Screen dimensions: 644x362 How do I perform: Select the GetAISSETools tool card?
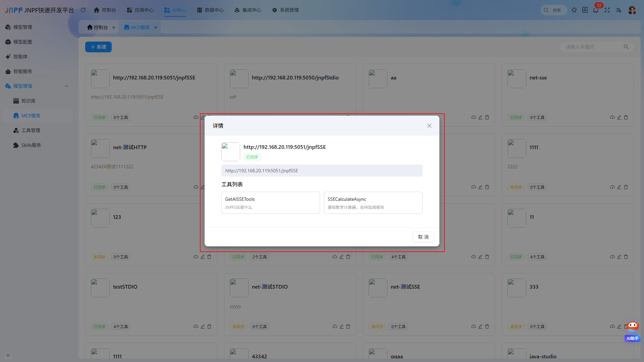click(270, 203)
